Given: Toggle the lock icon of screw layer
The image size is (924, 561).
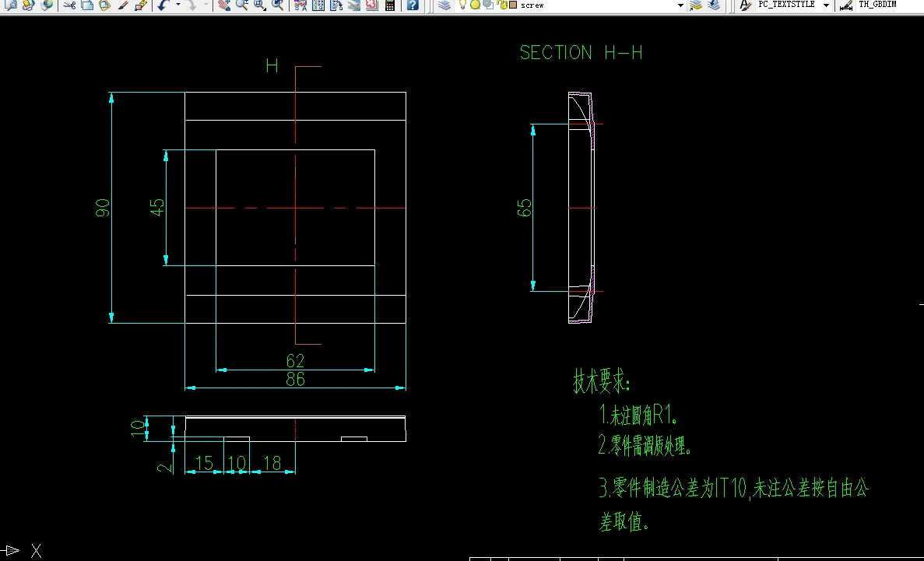Looking at the screenshot, I should [501, 5].
